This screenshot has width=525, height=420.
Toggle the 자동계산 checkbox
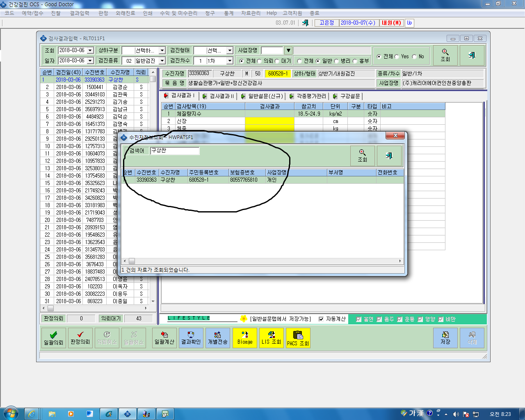click(321, 319)
